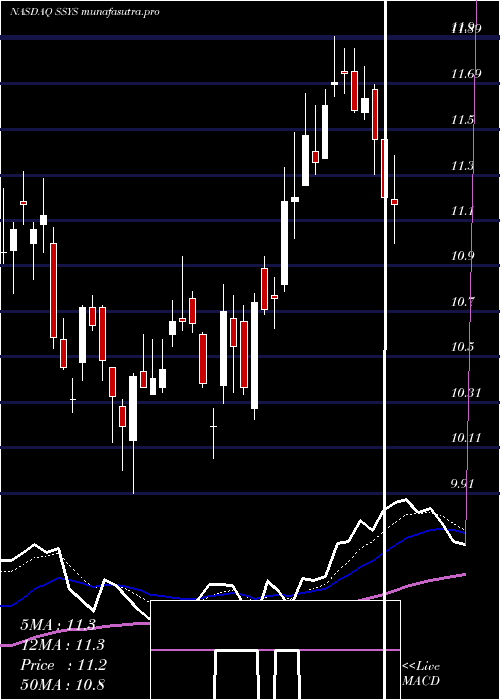
Task: Click the Price : 11.2 label
Action: click(64, 665)
